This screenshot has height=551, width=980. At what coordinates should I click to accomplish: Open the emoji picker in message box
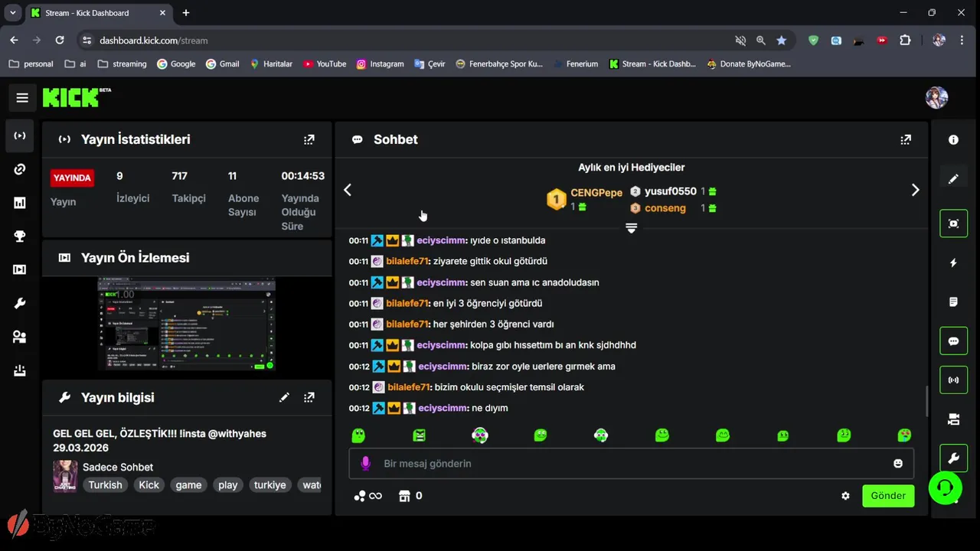(x=898, y=463)
